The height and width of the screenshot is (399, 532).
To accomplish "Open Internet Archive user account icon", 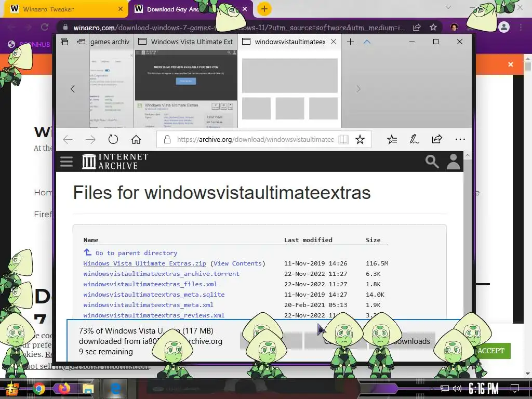I will [453, 162].
